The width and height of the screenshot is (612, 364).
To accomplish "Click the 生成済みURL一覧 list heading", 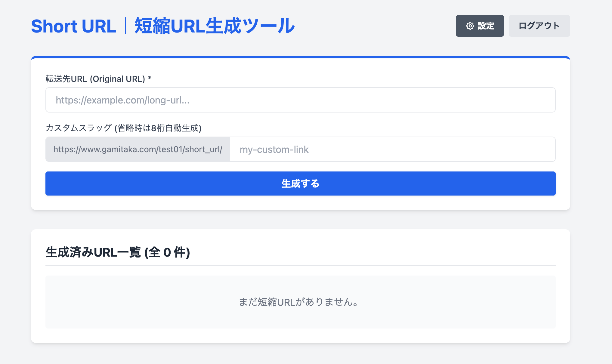I will point(93,252).
